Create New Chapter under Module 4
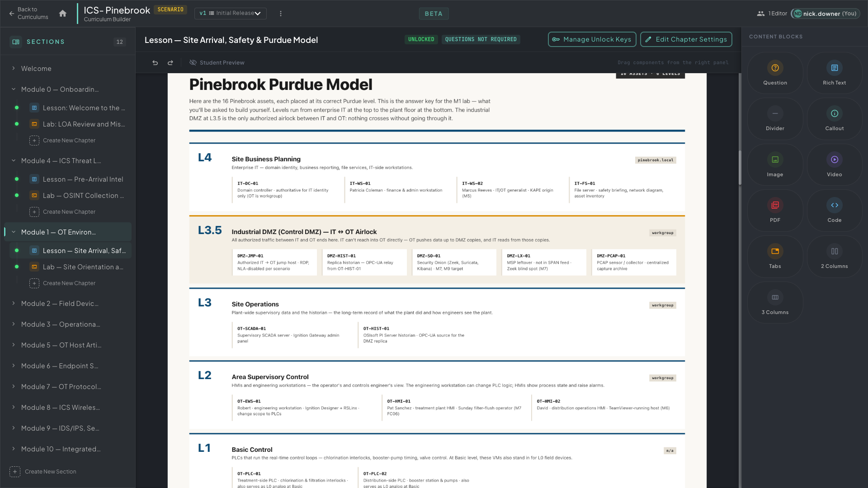 click(x=63, y=212)
